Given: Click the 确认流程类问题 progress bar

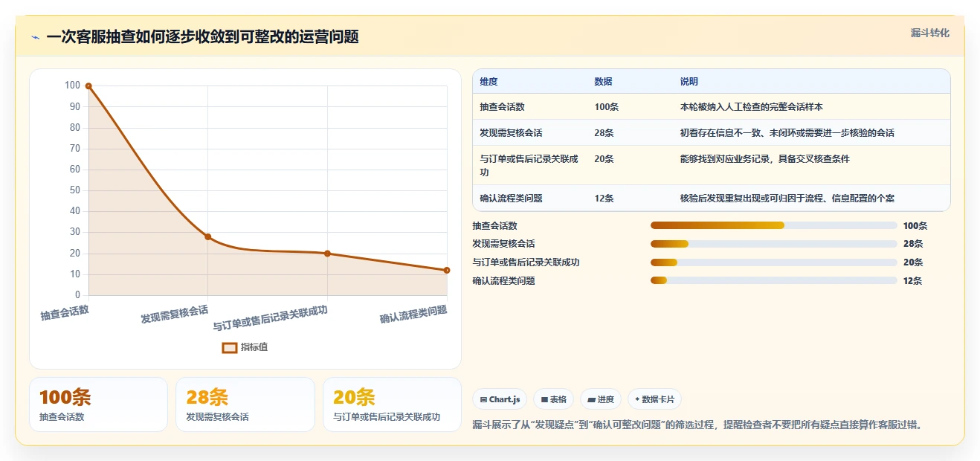Looking at the screenshot, I should coord(774,280).
